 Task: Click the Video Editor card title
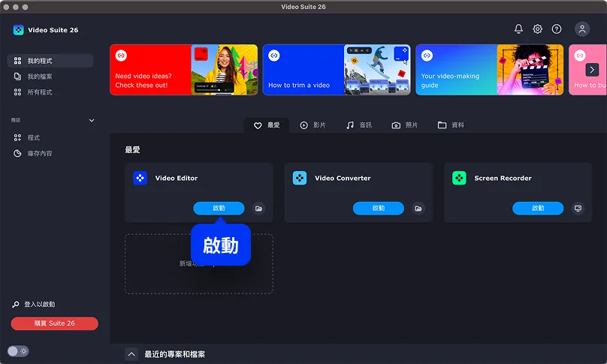(176, 179)
